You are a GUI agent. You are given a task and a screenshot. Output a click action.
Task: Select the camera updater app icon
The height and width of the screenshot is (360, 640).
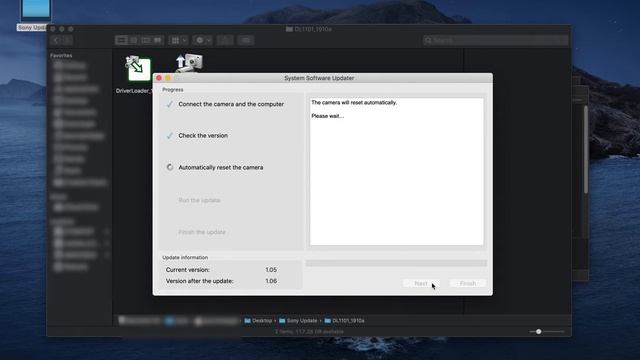click(x=189, y=62)
